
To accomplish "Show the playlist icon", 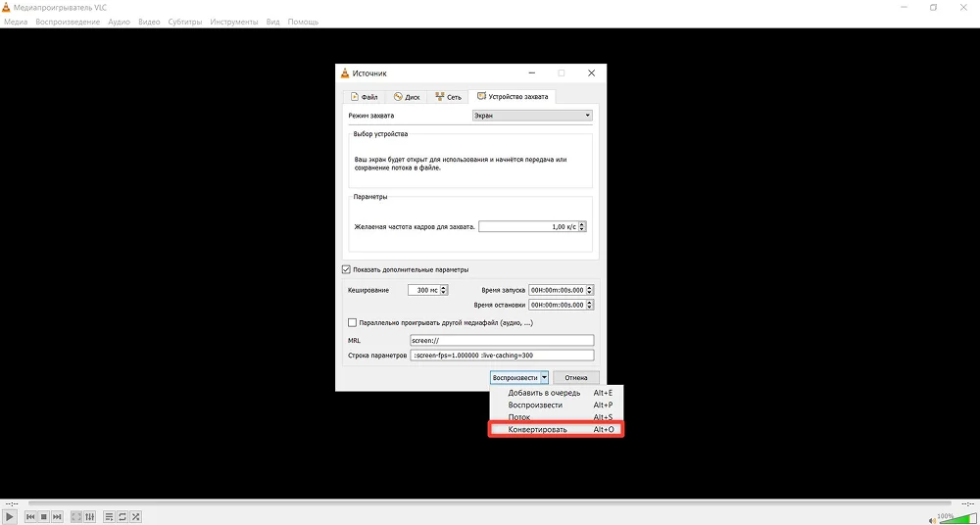I will (109, 516).
